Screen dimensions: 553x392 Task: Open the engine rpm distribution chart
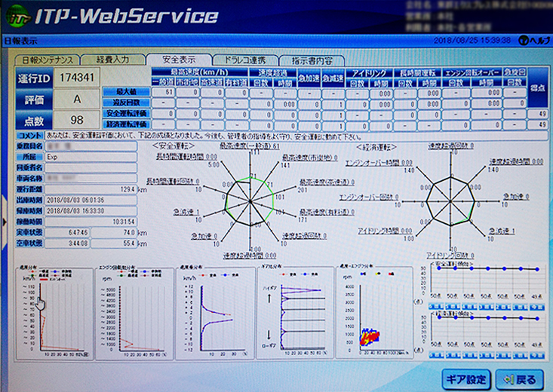tap(134, 312)
